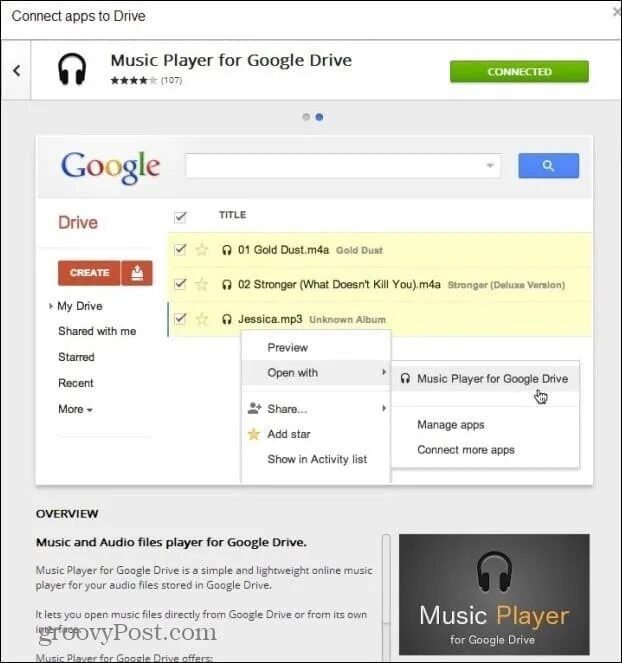Click the OVERVIEW section heading
The image size is (622, 663).
point(67,514)
